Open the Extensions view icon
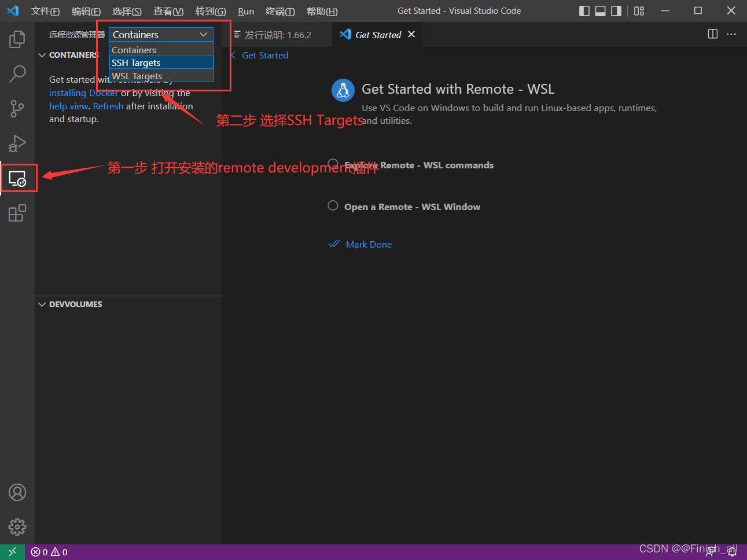The width and height of the screenshot is (747, 560). 17,213
